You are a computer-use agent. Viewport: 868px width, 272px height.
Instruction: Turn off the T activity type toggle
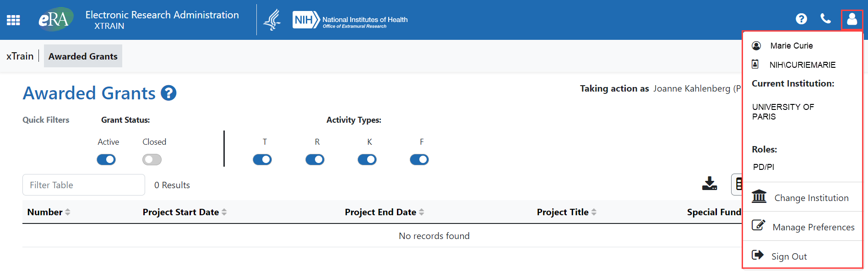262,159
